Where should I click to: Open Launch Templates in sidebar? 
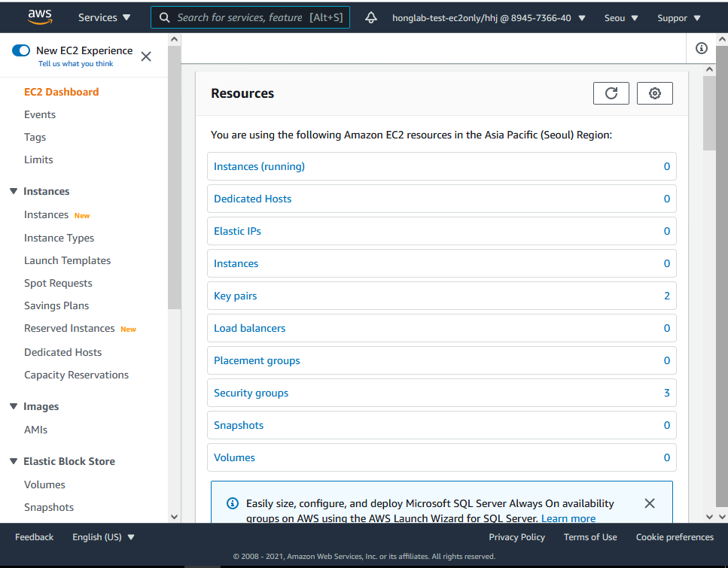click(x=67, y=261)
